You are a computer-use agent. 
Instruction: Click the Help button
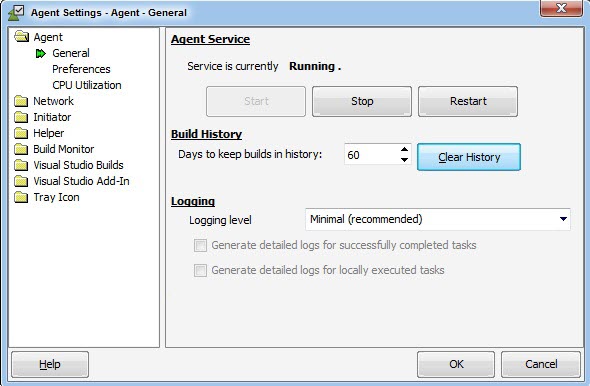pyautogui.click(x=50, y=364)
